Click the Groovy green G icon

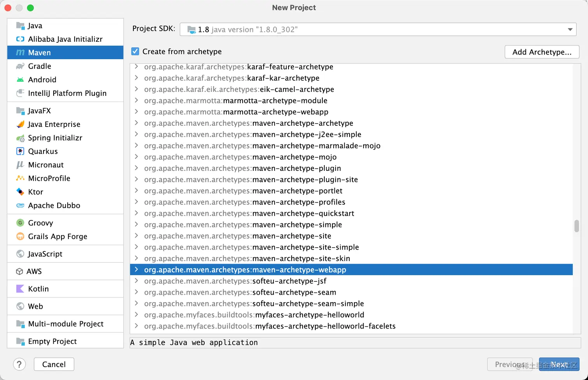(20, 223)
